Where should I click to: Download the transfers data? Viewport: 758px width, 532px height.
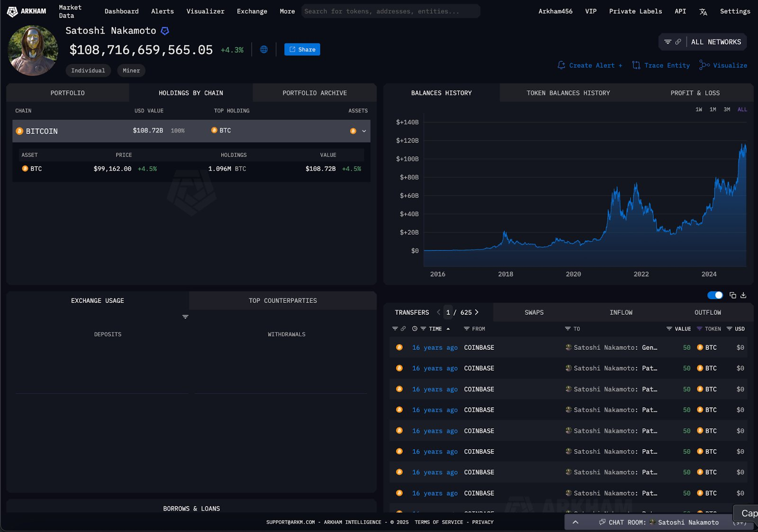click(743, 295)
